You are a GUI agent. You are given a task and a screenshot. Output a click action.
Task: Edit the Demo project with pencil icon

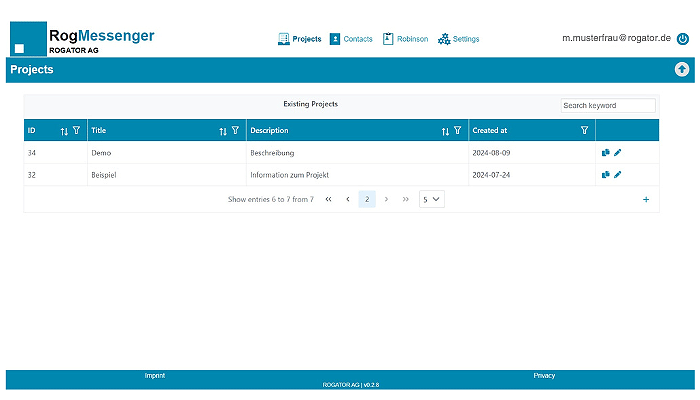(x=618, y=153)
